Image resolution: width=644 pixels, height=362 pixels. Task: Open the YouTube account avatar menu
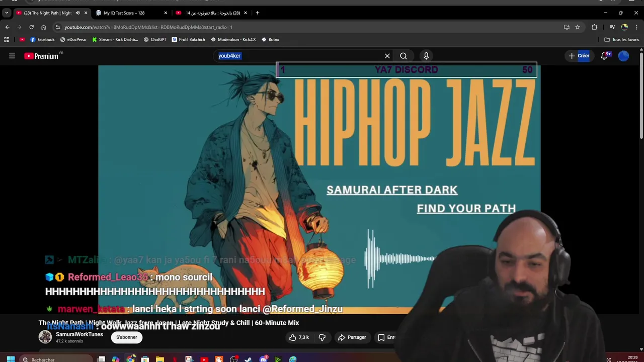(623, 56)
